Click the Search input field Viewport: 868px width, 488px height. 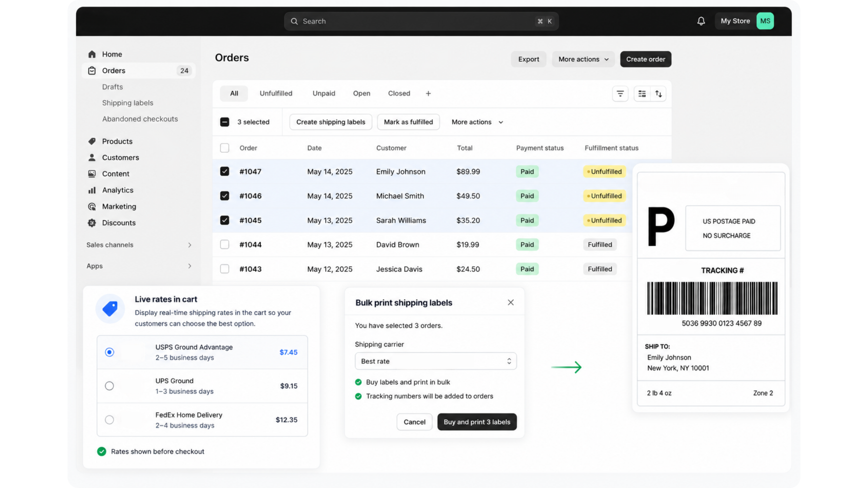421,21
